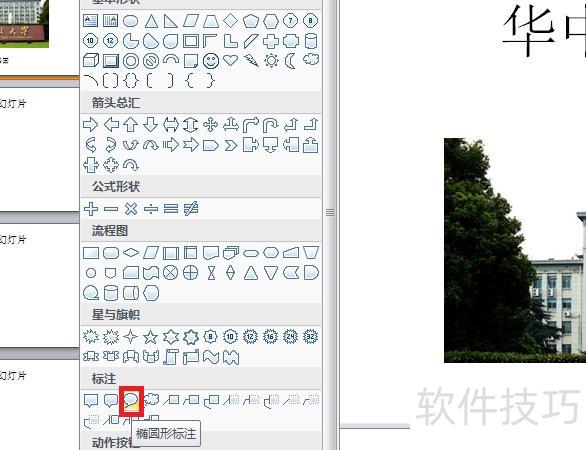
Task: Click the 箭头总汇 section header
Action: click(x=116, y=102)
